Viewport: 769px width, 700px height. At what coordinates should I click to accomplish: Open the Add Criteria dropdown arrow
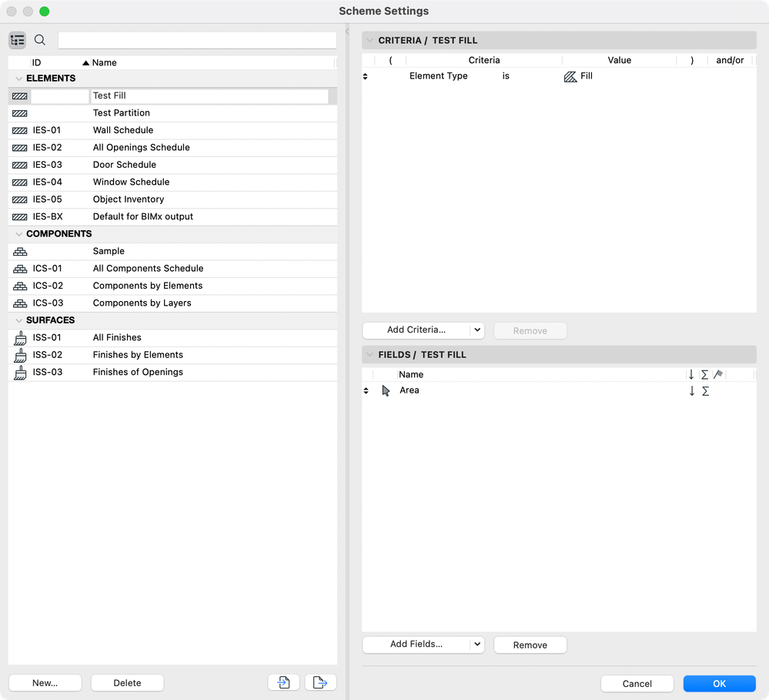[477, 330]
